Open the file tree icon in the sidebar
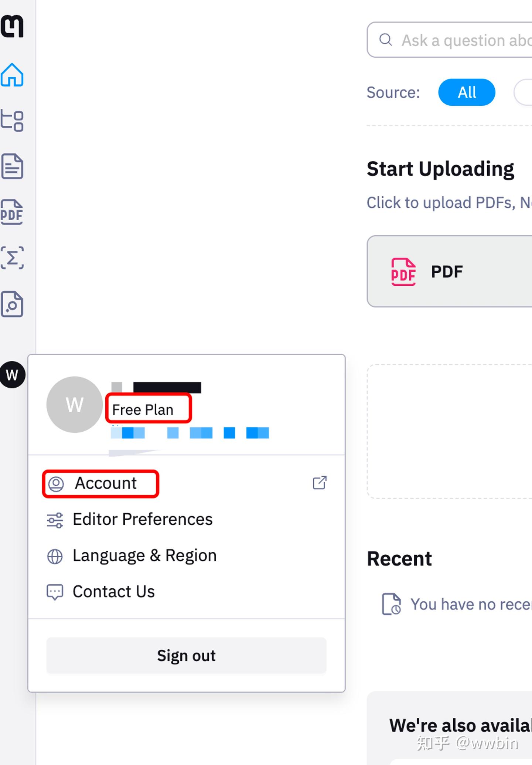532x765 pixels. (x=12, y=120)
